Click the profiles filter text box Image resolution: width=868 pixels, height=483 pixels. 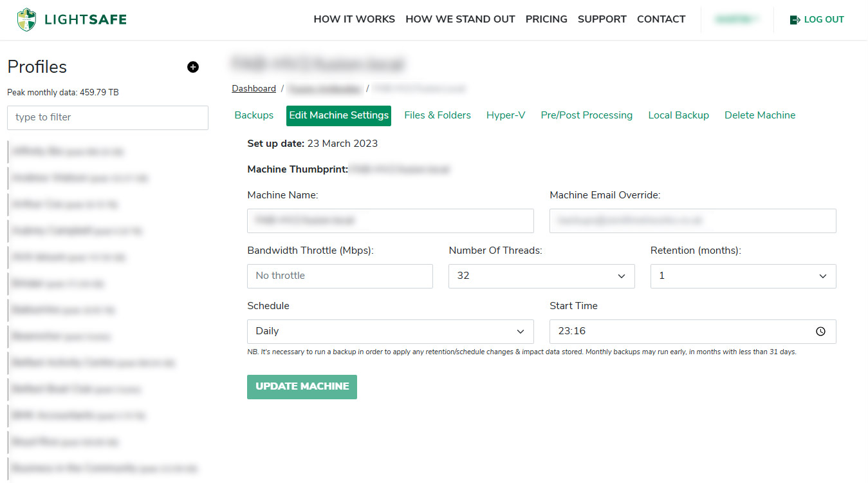click(x=107, y=118)
